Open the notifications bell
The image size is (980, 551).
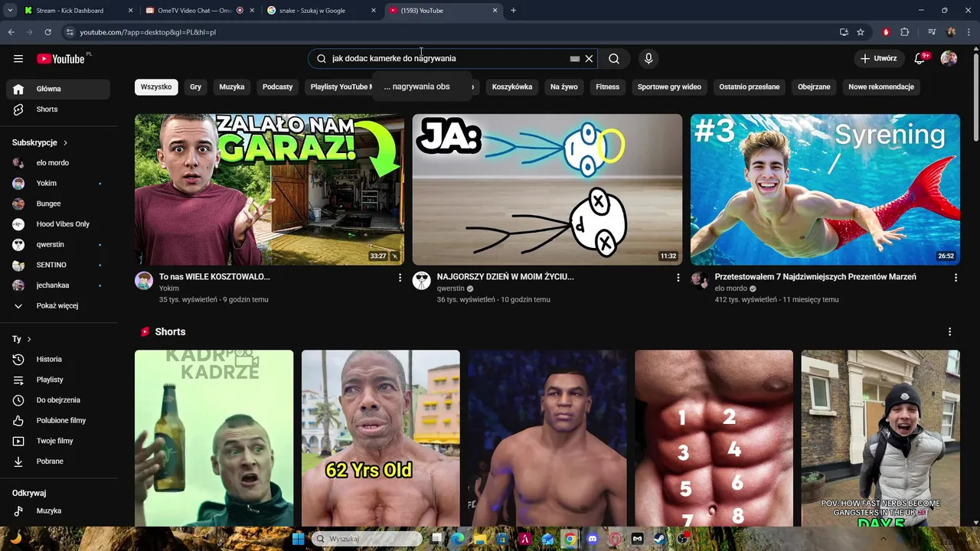[920, 58]
